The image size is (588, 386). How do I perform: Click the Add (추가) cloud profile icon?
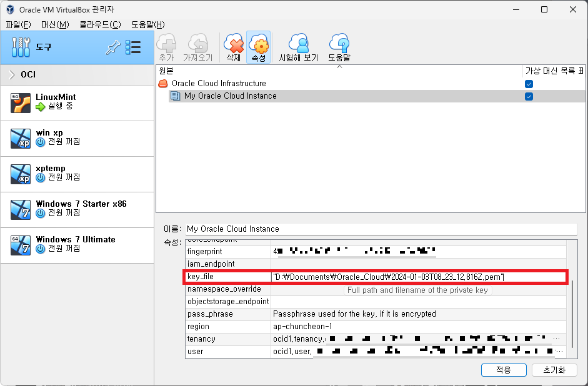(166, 43)
